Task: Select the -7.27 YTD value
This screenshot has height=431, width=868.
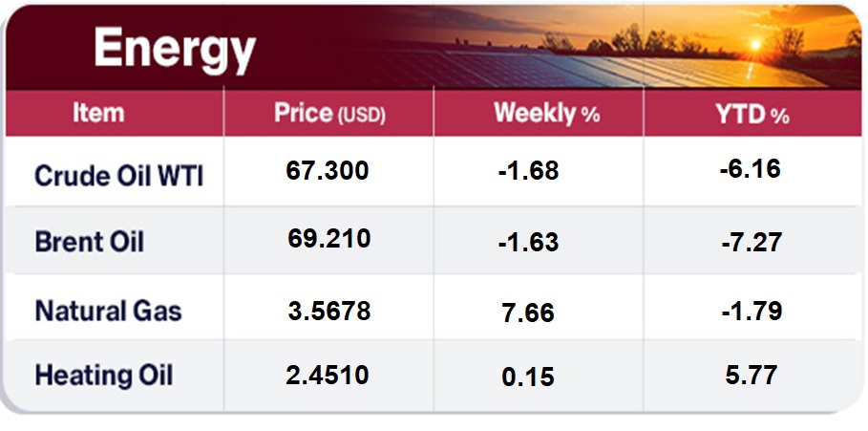Action: (752, 242)
